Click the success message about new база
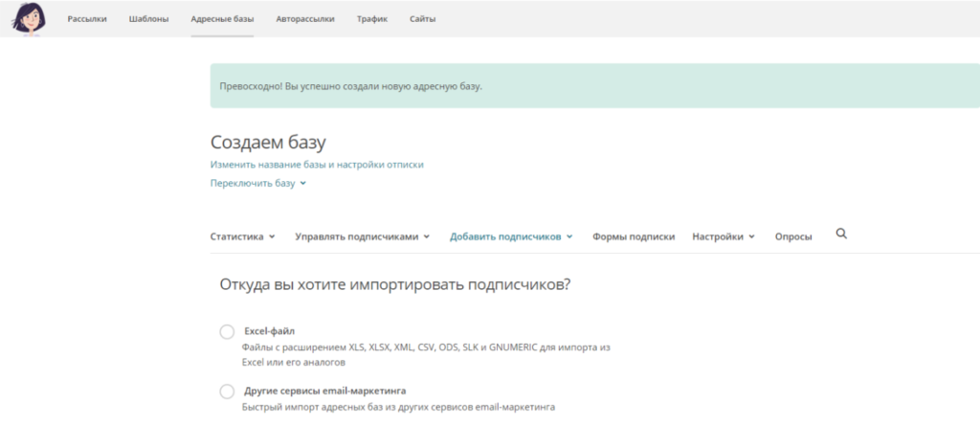Viewport: 980px width, 426px height. (350, 86)
